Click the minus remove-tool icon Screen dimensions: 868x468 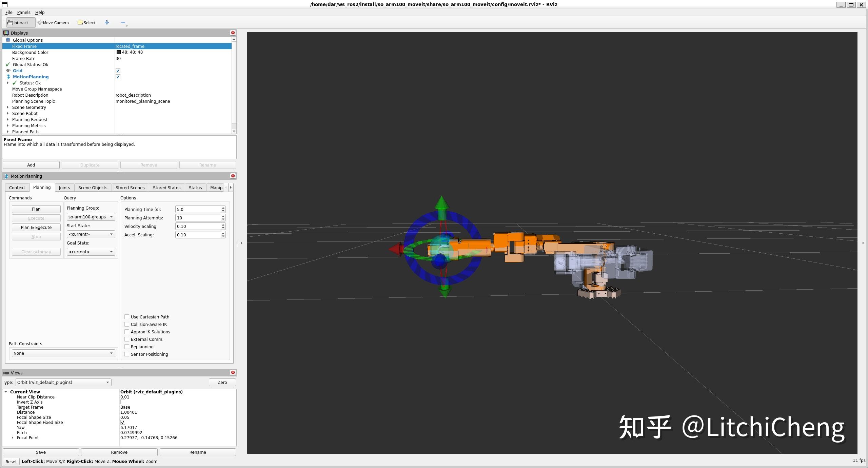[x=123, y=22]
